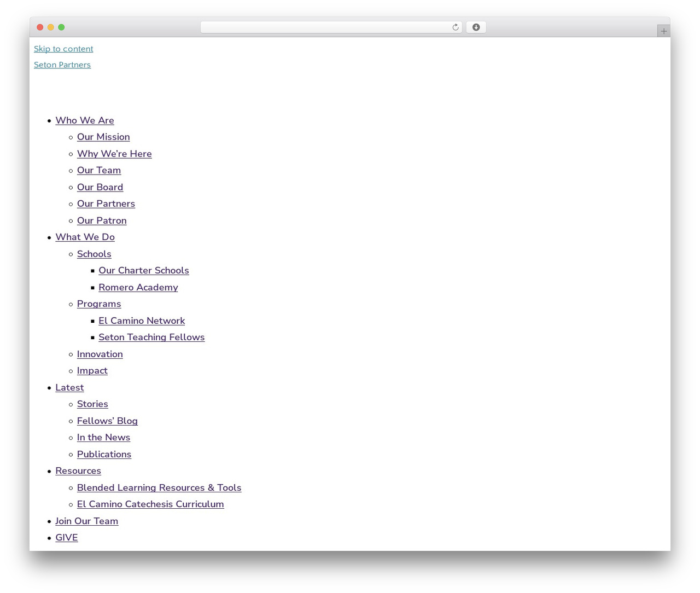
Task: Navigate to Our Partners
Action: click(106, 204)
